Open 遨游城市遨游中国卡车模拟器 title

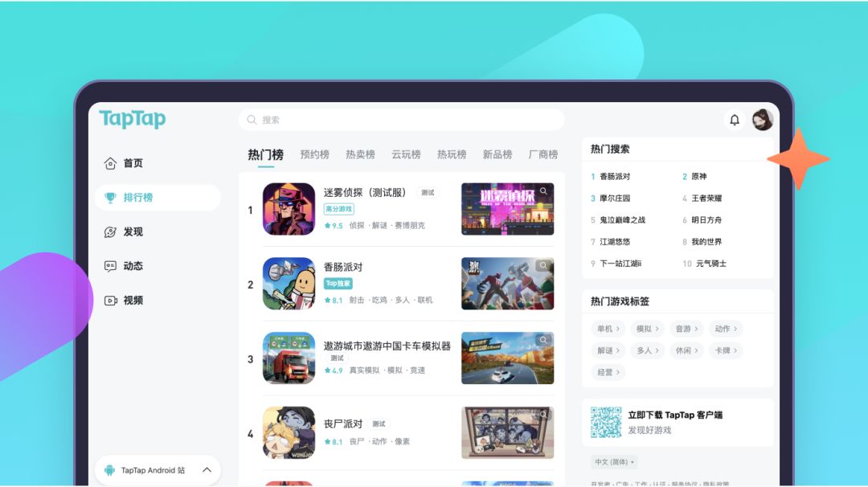coord(387,346)
